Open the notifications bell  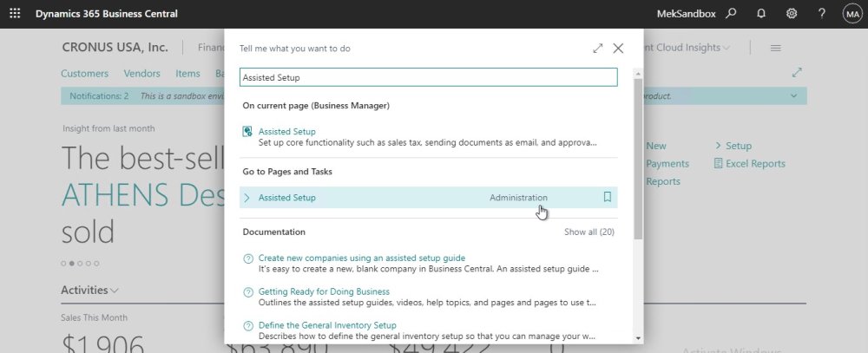point(761,14)
